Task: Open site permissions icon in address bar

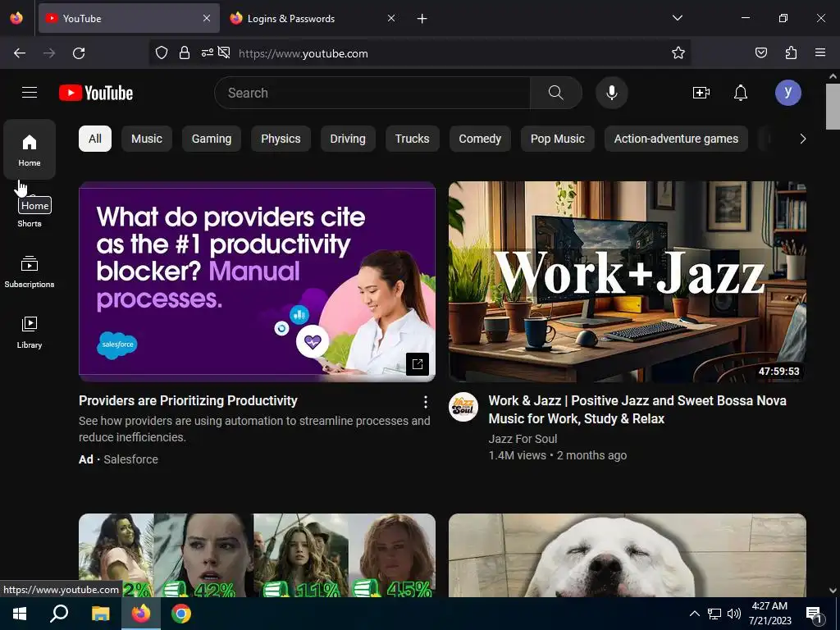Action: click(x=207, y=52)
